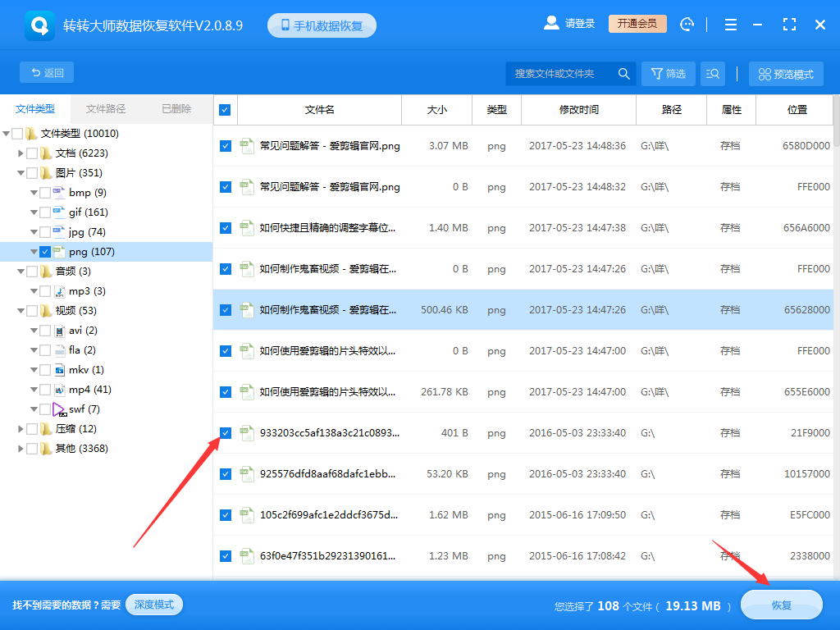Sort by the 文件名 column header
Viewport: 840px width, 630px height.
tap(319, 110)
